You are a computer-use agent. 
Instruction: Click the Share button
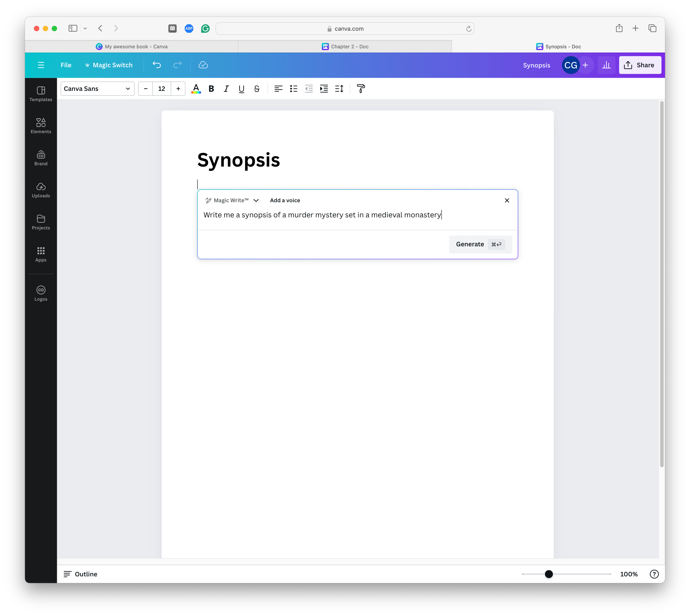point(640,65)
